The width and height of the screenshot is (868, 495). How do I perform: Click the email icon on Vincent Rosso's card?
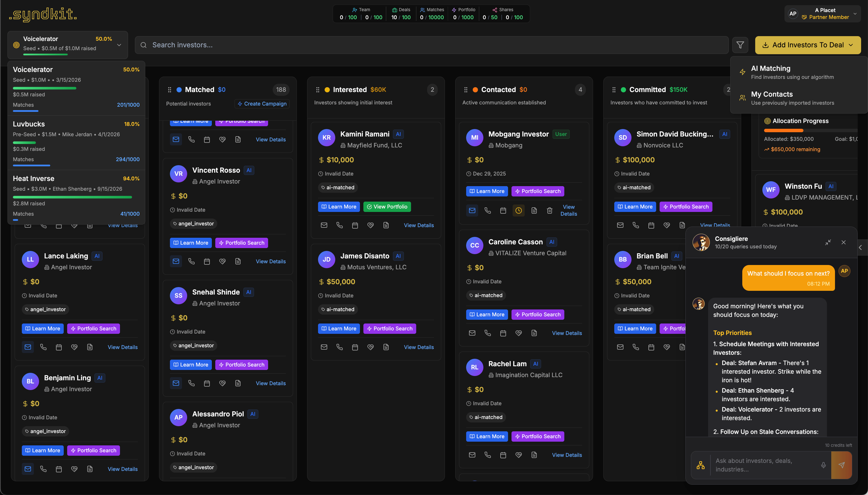176,261
